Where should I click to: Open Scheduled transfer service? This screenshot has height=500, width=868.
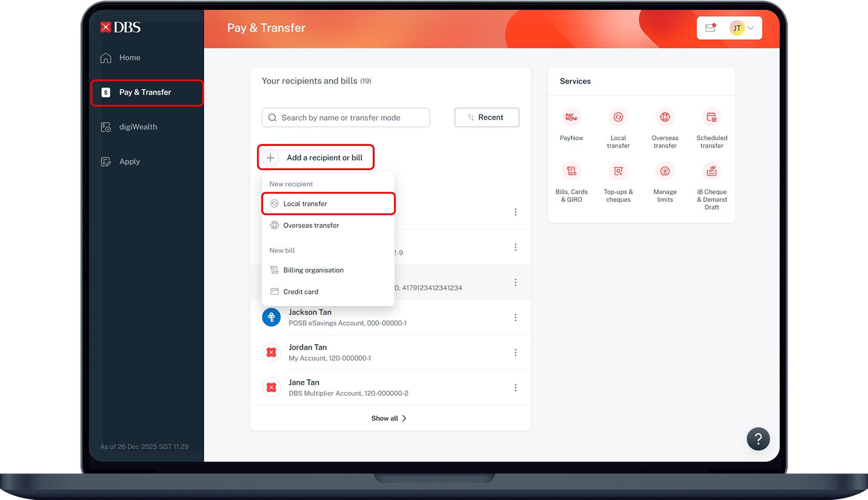click(711, 117)
